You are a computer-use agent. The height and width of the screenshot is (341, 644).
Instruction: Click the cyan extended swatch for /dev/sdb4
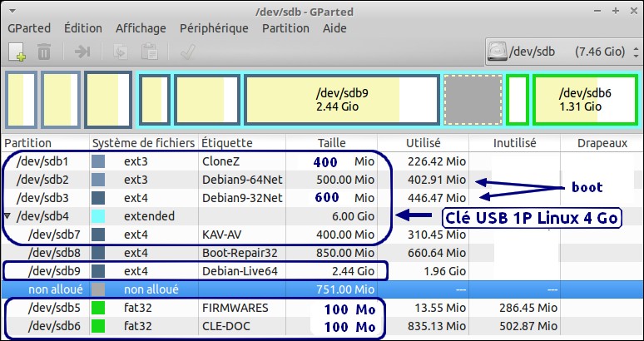[x=99, y=216]
